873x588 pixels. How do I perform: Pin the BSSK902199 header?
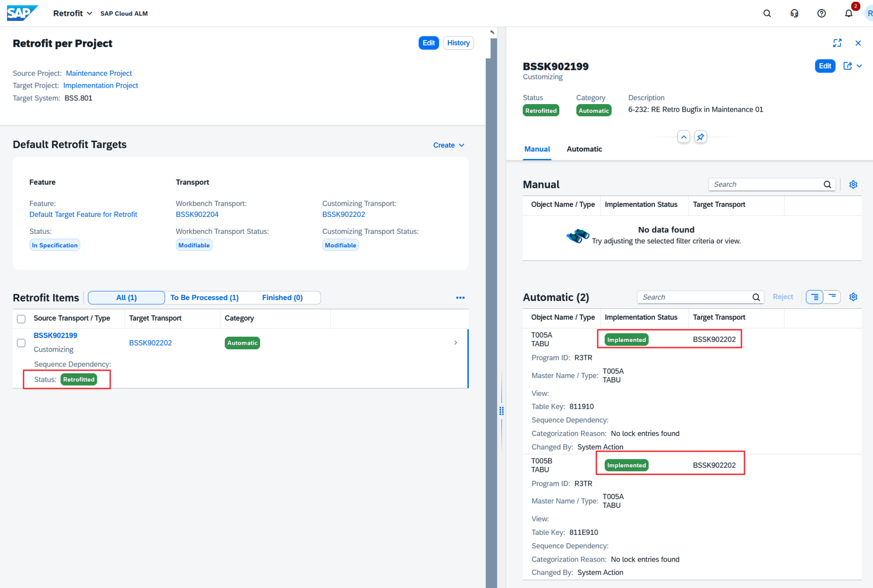click(x=701, y=137)
